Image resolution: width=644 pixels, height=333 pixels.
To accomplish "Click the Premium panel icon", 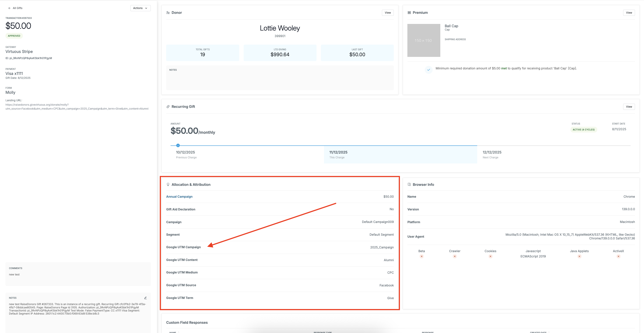I will 409,13.
